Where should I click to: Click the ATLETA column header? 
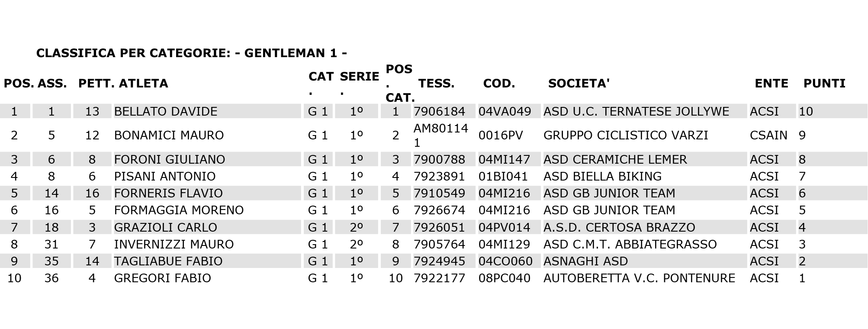143,83
